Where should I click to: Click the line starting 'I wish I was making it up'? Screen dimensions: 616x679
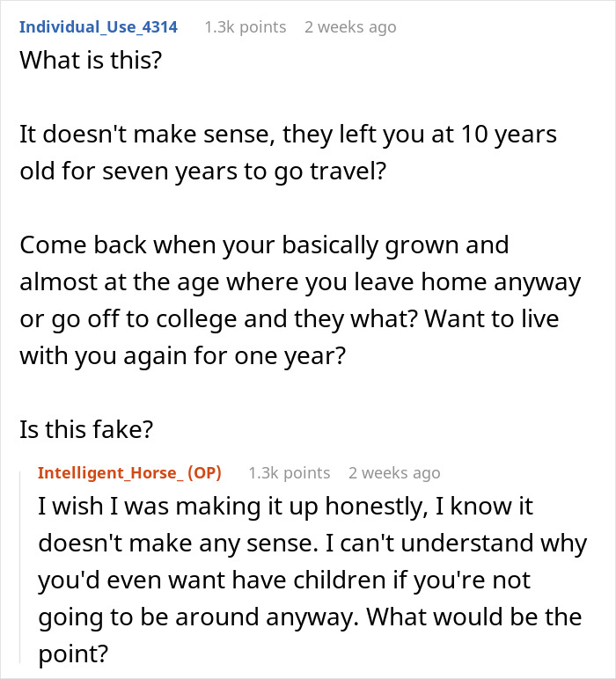pos(285,507)
